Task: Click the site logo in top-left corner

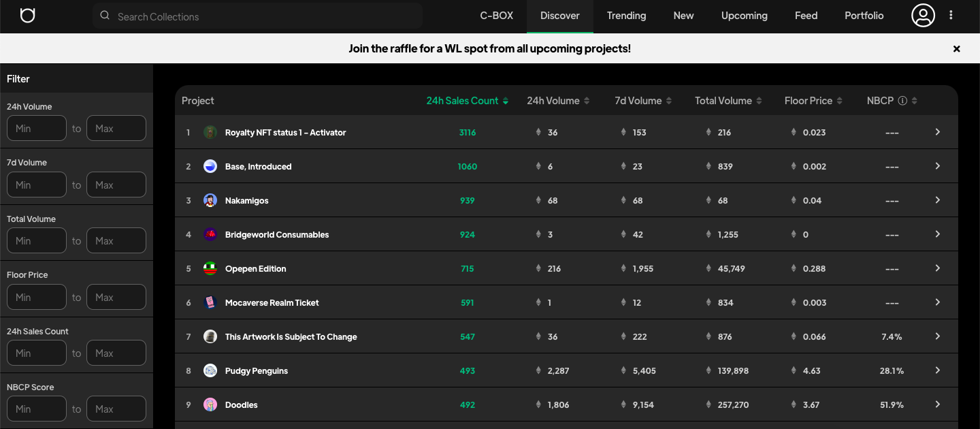Action: click(27, 16)
